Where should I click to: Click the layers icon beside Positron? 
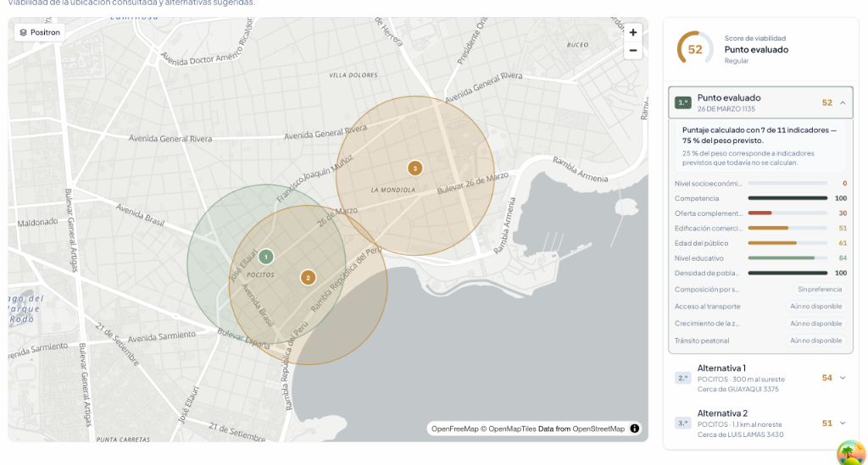[23, 33]
